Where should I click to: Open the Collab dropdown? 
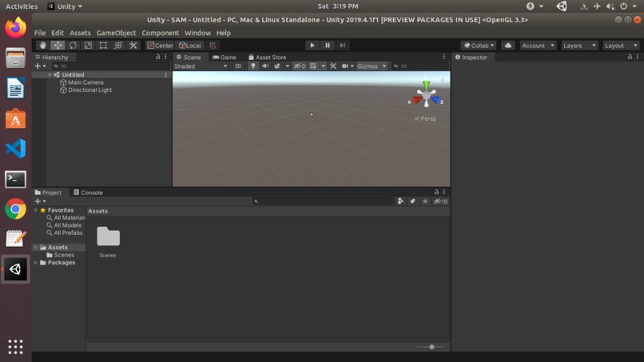click(x=479, y=46)
